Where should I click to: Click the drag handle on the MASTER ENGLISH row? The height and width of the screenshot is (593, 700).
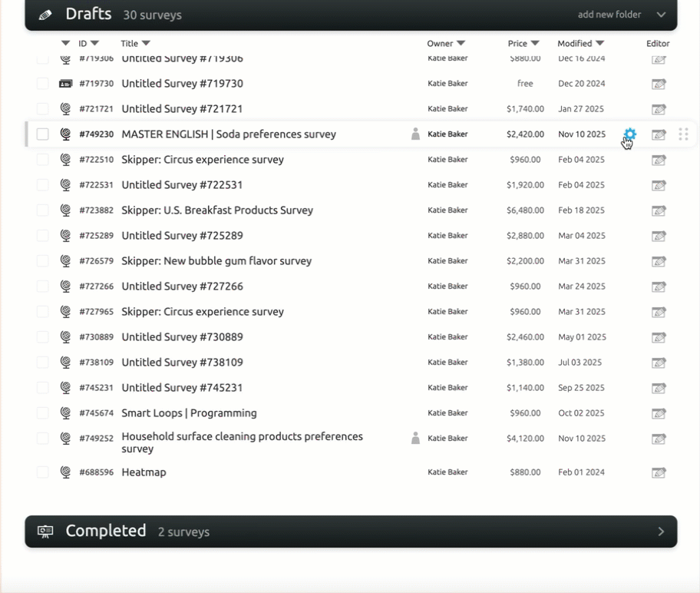point(683,134)
